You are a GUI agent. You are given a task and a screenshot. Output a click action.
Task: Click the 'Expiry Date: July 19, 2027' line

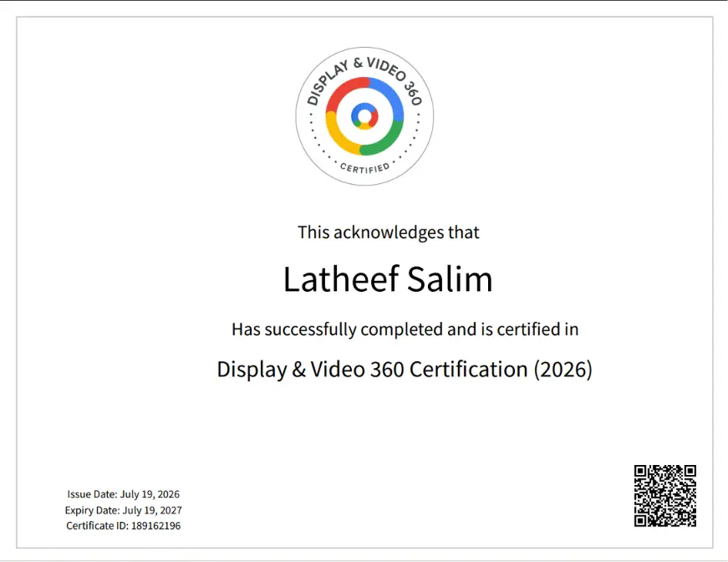[x=123, y=510]
